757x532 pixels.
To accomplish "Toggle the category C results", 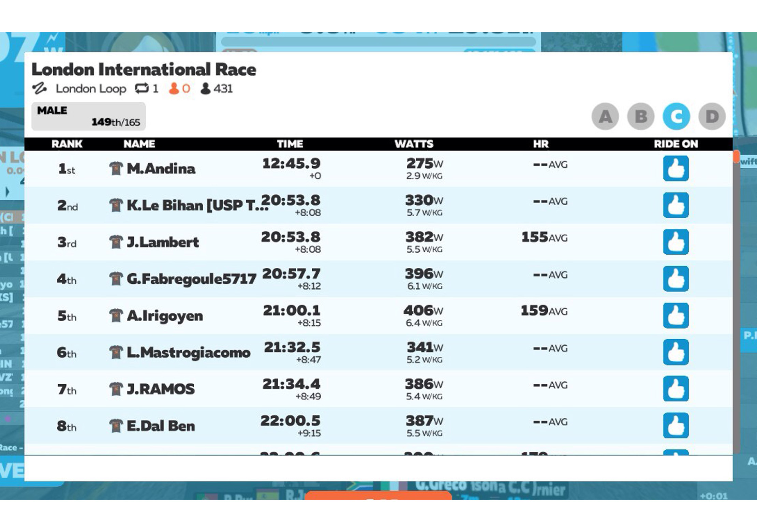I will 676,117.
